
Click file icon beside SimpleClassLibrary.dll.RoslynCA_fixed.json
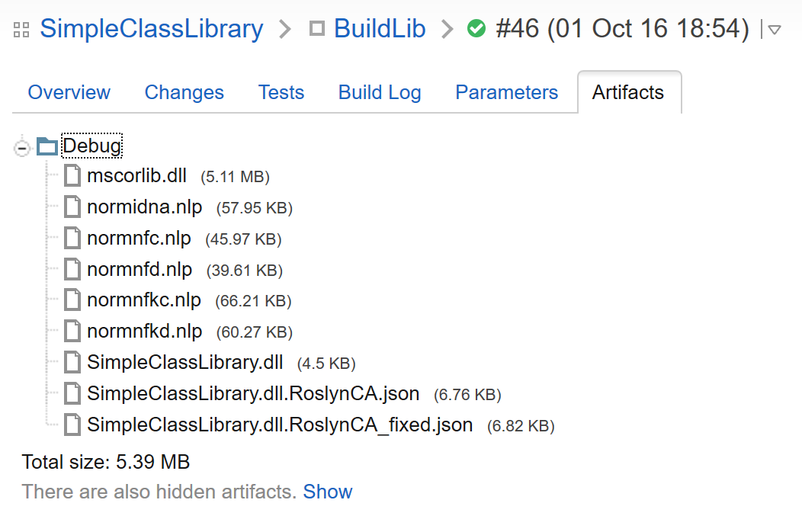[72, 425]
